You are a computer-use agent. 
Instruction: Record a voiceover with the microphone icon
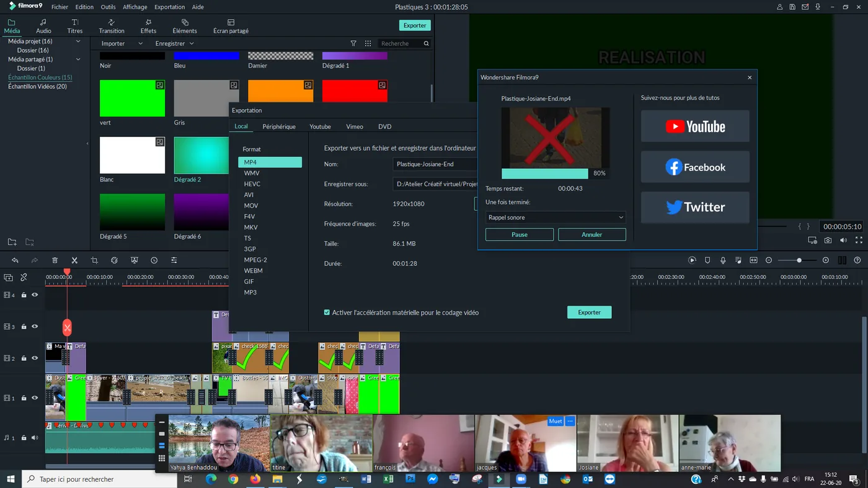[723, 260]
